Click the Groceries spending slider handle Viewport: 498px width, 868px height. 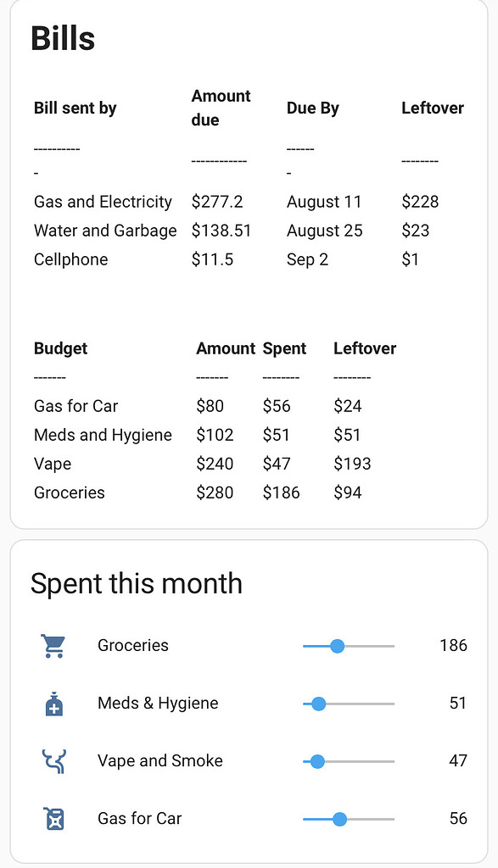[x=339, y=645]
